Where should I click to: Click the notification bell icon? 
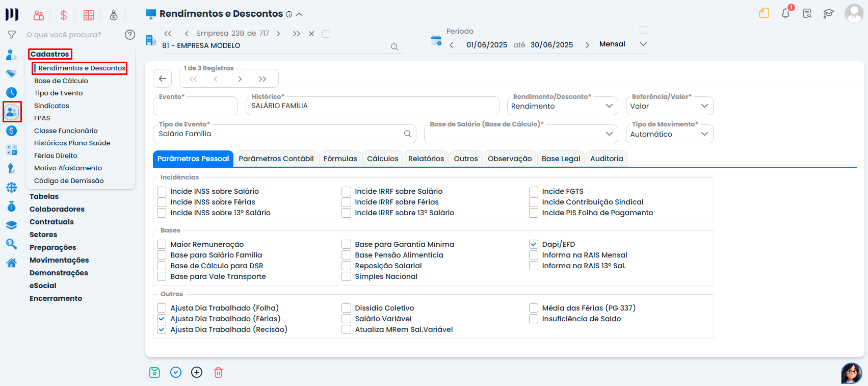[x=785, y=13]
